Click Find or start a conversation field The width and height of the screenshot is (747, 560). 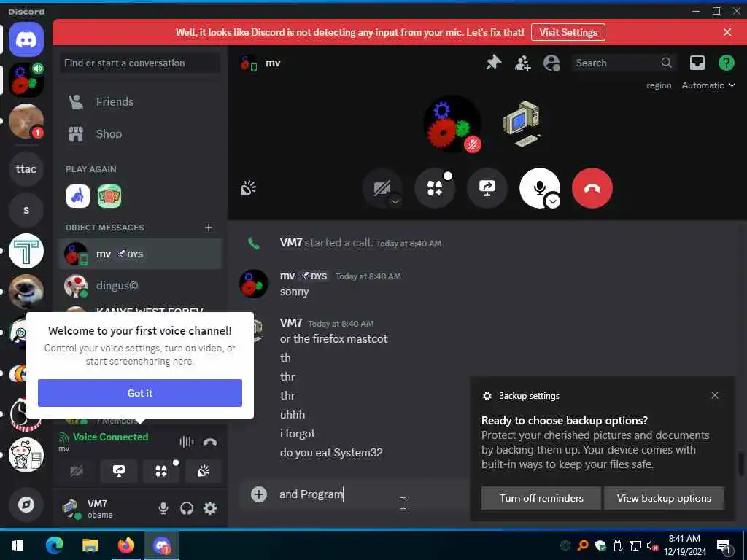tap(140, 63)
